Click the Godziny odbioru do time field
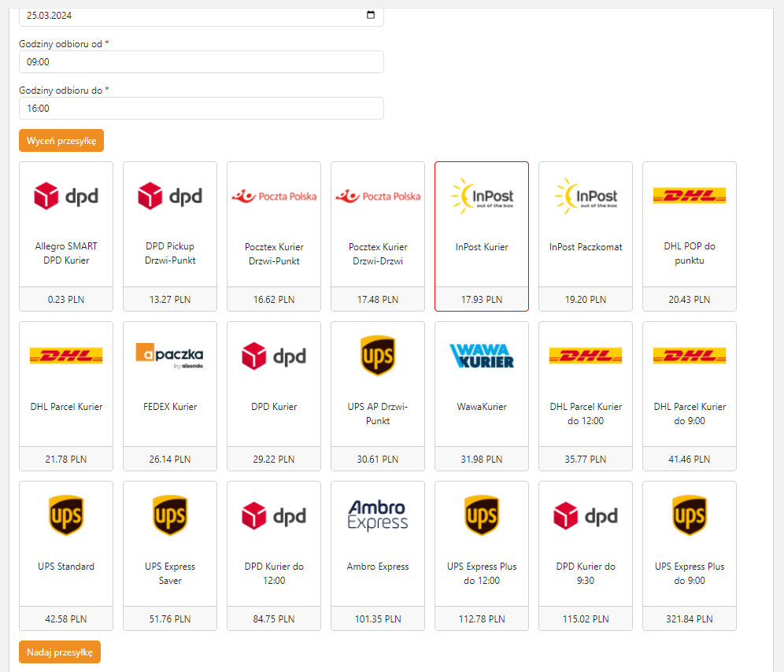Screen dimensions: 784x672 point(201,109)
